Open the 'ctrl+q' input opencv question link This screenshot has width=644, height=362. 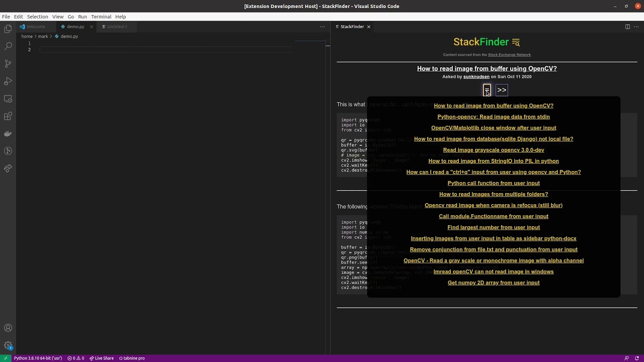(x=494, y=172)
